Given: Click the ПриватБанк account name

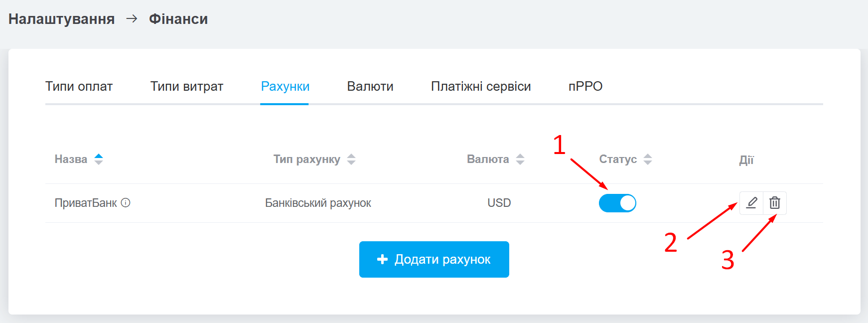Looking at the screenshot, I should (x=86, y=203).
